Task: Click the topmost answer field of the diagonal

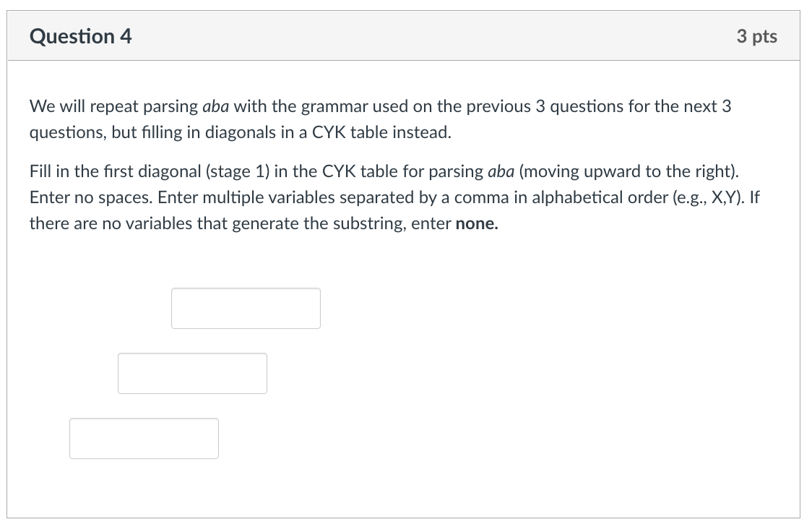Action: click(x=246, y=308)
